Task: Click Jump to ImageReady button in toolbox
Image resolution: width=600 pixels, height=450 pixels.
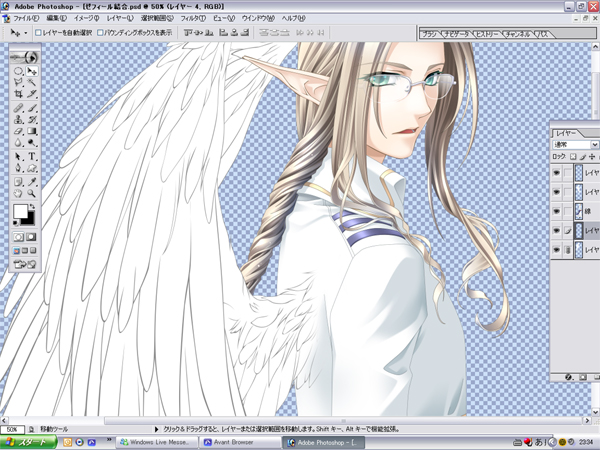Action: [x=25, y=264]
